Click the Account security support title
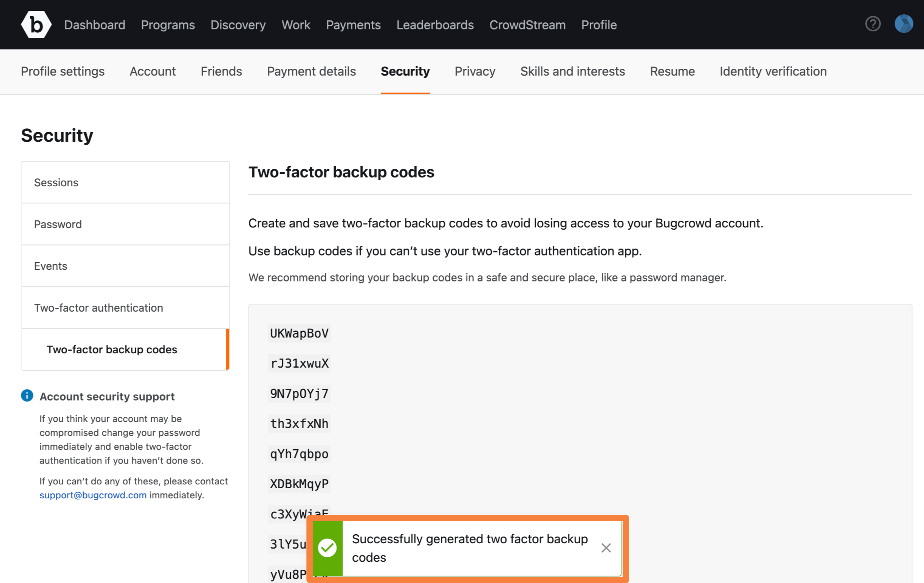Viewport: 924px width, 583px height. click(x=107, y=396)
